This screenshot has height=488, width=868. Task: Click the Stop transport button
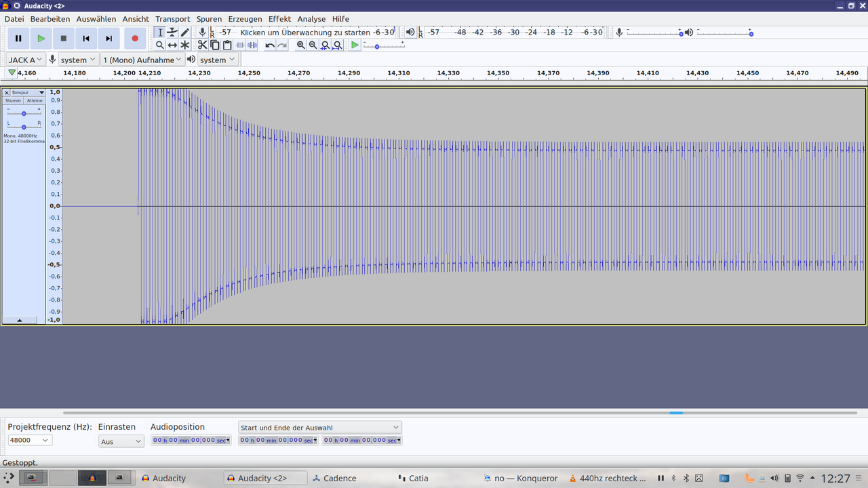pos(64,39)
